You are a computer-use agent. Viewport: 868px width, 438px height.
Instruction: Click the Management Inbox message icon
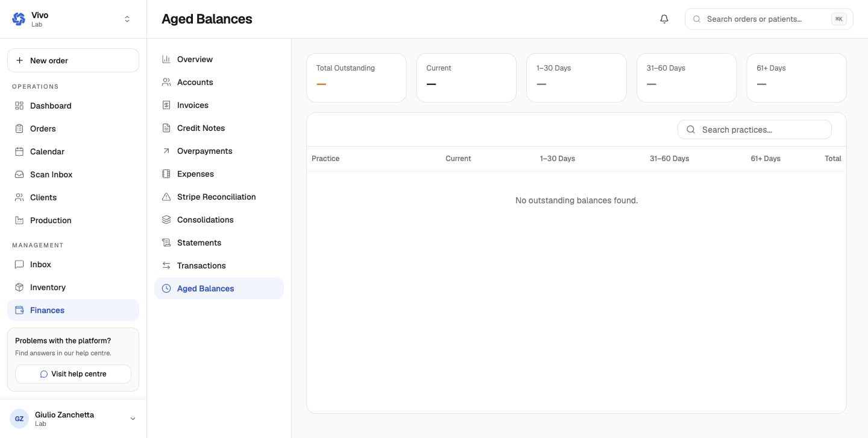(19, 264)
